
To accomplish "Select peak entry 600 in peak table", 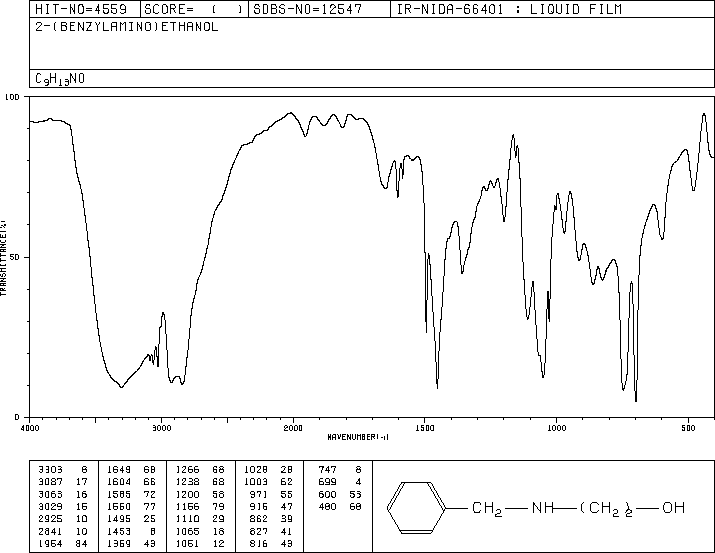I will (340, 494).
